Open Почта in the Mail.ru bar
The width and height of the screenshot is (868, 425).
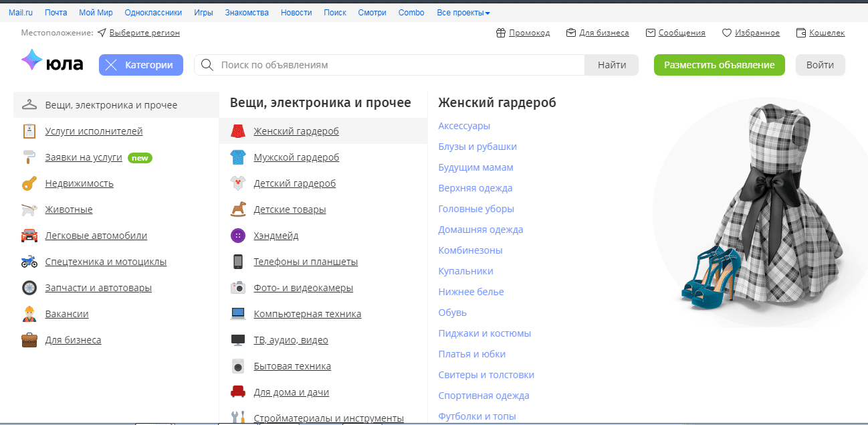tap(56, 13)
